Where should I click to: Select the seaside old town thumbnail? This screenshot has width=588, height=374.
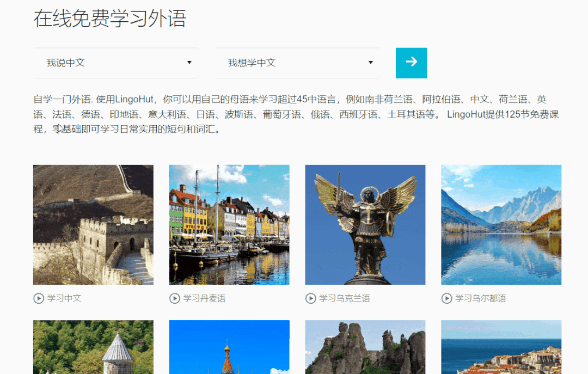pos(501,347)
